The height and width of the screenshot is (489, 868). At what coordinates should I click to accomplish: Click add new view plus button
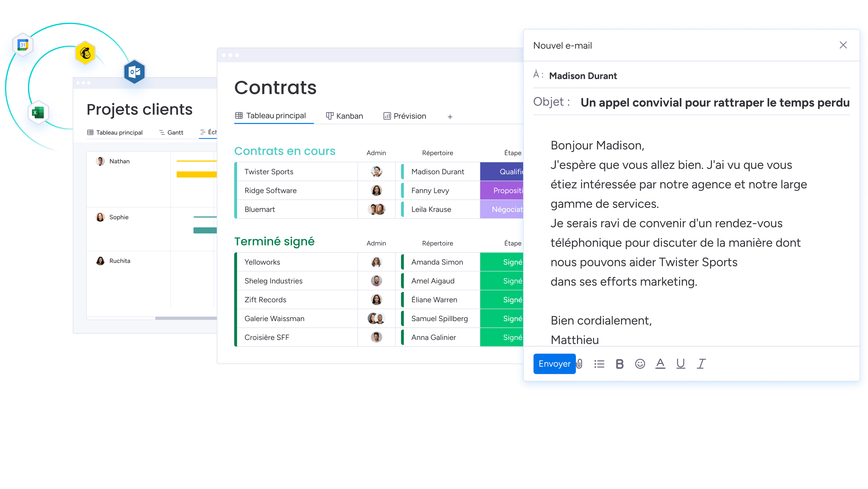pos(451,116)
